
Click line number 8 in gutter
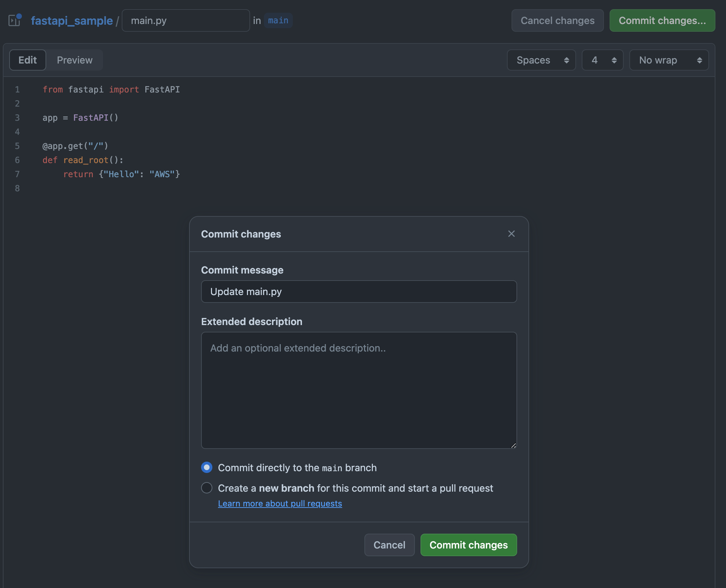pyautogui.click(x=17, y=188)
